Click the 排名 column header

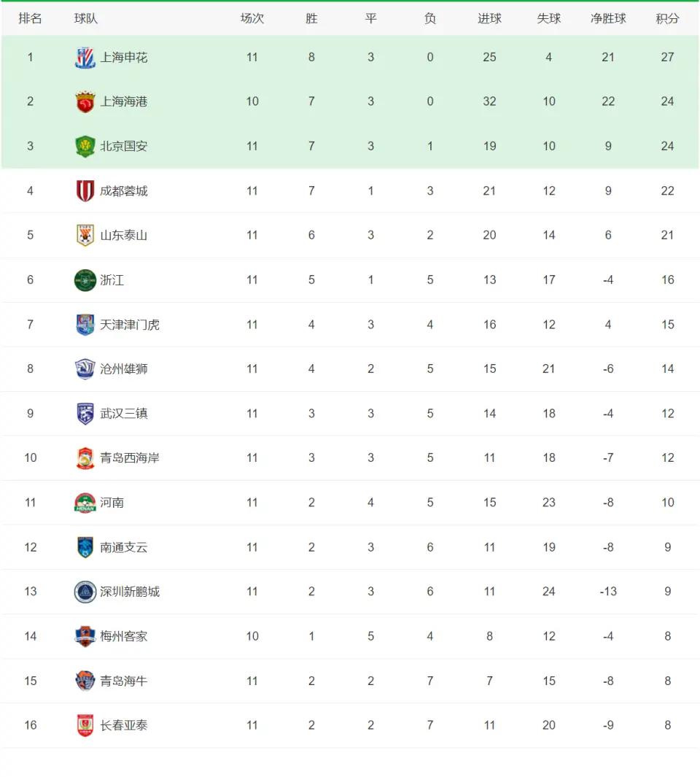30,19
